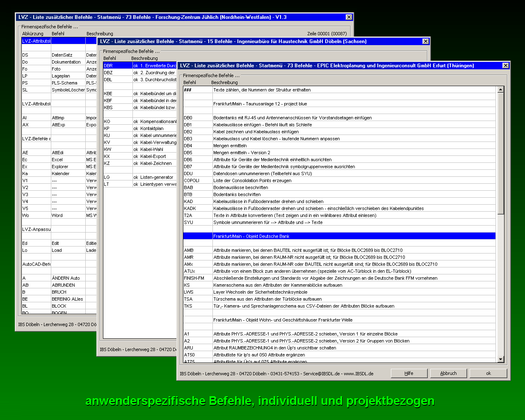The width and height of the screenshot is (525, 420).
Task: Select 'Objekt Wohn- und Geschäftshäuser Frankfurter Welle' row
Action: [339, 320]
